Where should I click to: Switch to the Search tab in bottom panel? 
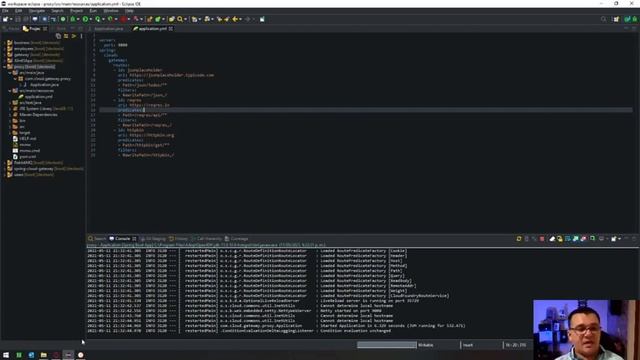point(97,239)
